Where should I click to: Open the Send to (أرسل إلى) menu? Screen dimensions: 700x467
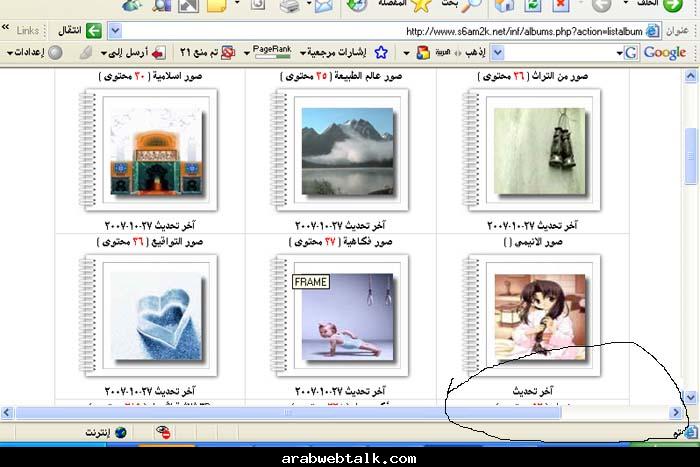[x=133, y=53]
